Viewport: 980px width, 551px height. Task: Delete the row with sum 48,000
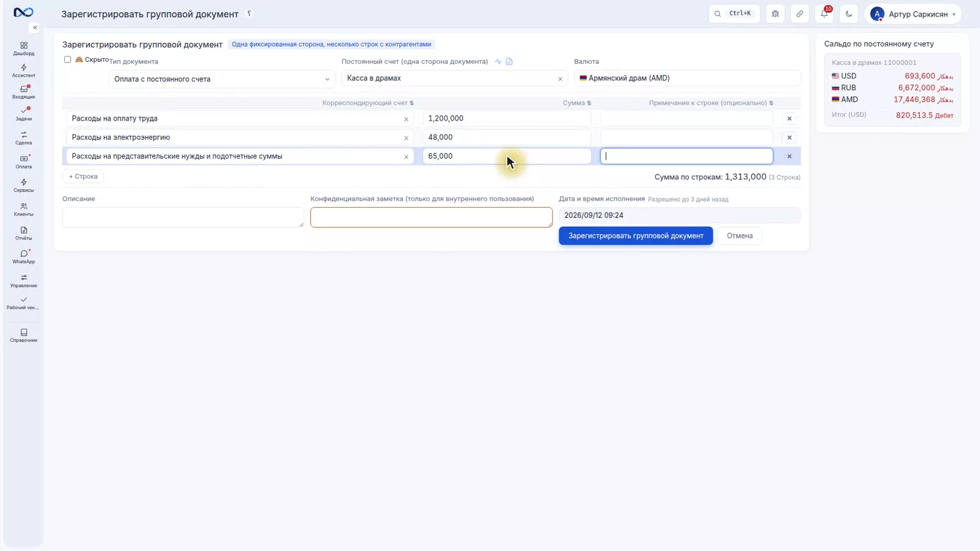click(x=790, y=138)
